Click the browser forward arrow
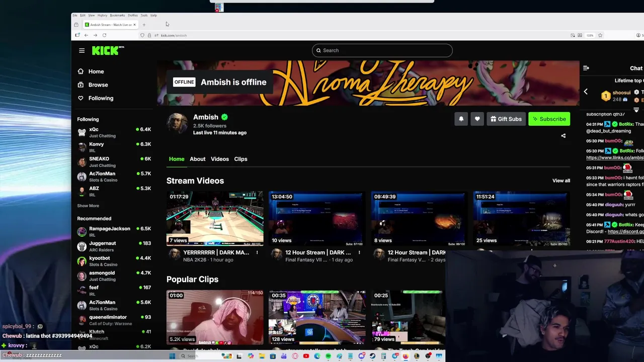This screenshot has height=362, width=644. (95, 35)
